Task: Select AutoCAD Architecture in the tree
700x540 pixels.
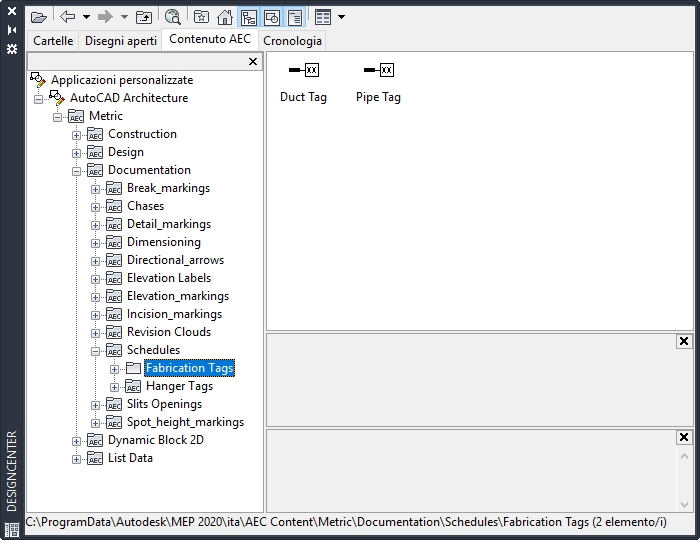Action: point(129,98)
